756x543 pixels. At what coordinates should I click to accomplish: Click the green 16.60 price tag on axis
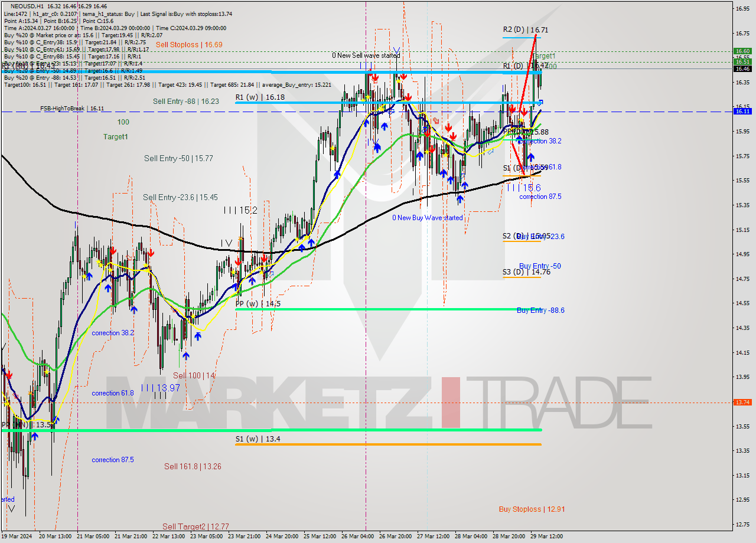(x=742, y=51)
